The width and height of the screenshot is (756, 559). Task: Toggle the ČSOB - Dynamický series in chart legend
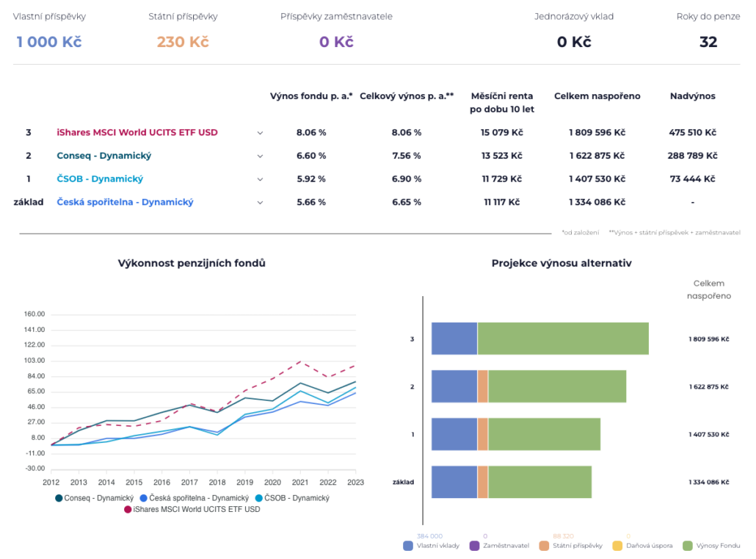tap(259, 498)
